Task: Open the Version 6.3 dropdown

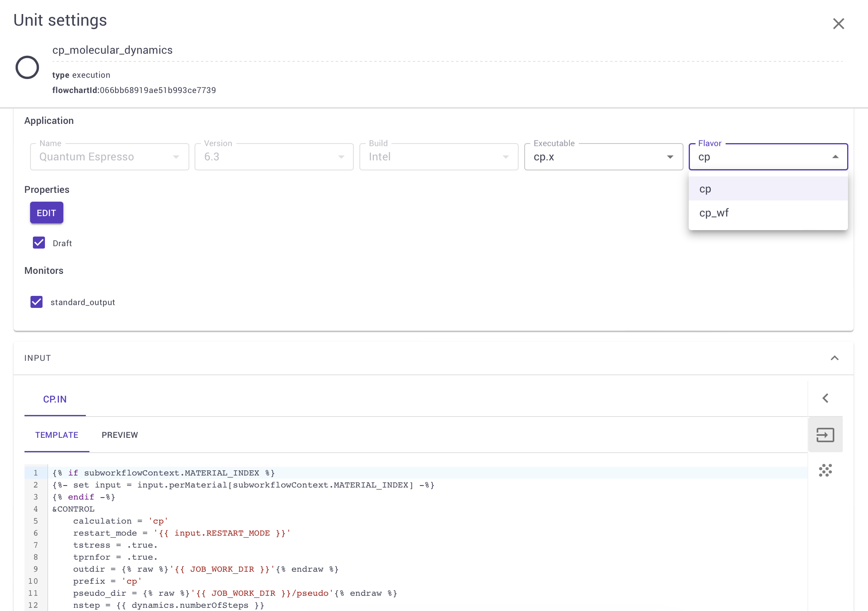Action: [x=274, y=157]
